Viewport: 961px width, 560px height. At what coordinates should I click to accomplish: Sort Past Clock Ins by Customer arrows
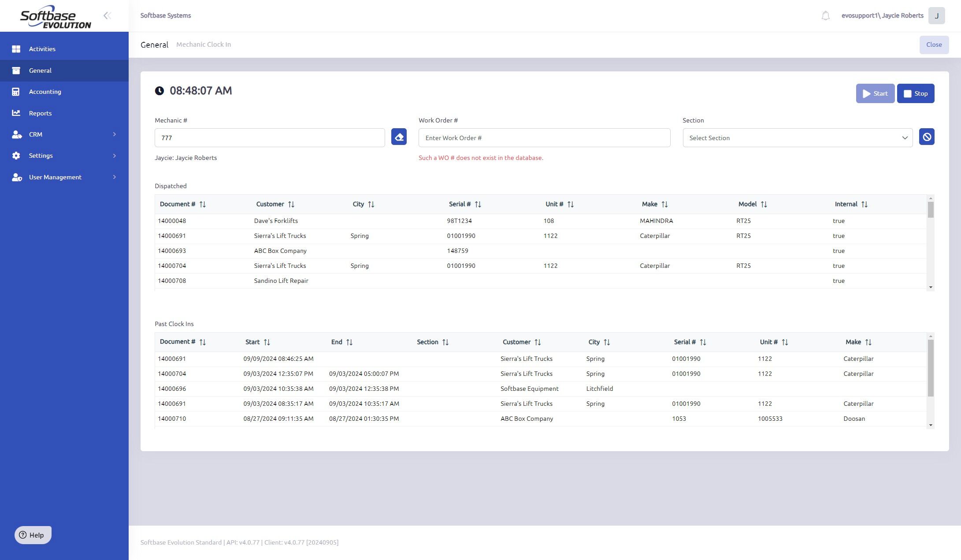click(x=537, y=342)
